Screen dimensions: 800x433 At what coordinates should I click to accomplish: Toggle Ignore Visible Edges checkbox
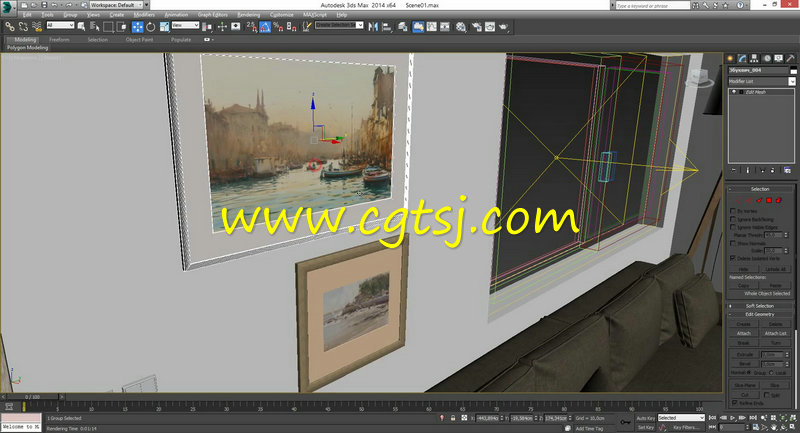[733, 227]
